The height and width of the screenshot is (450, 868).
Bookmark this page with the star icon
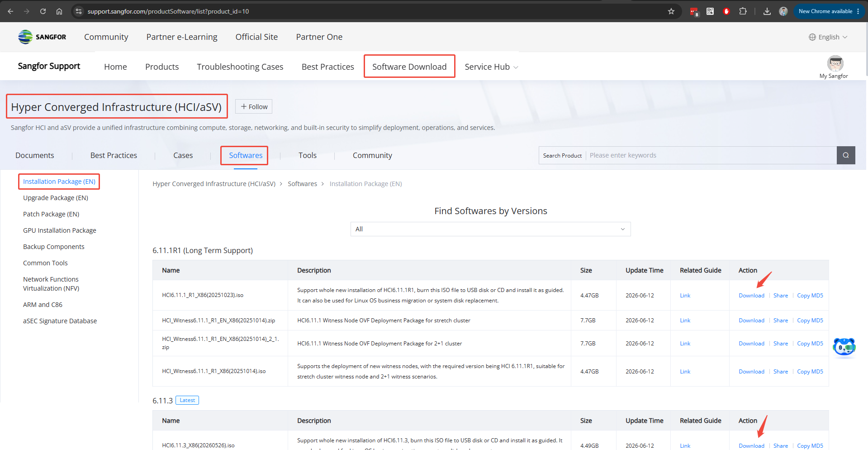[671, 11]
